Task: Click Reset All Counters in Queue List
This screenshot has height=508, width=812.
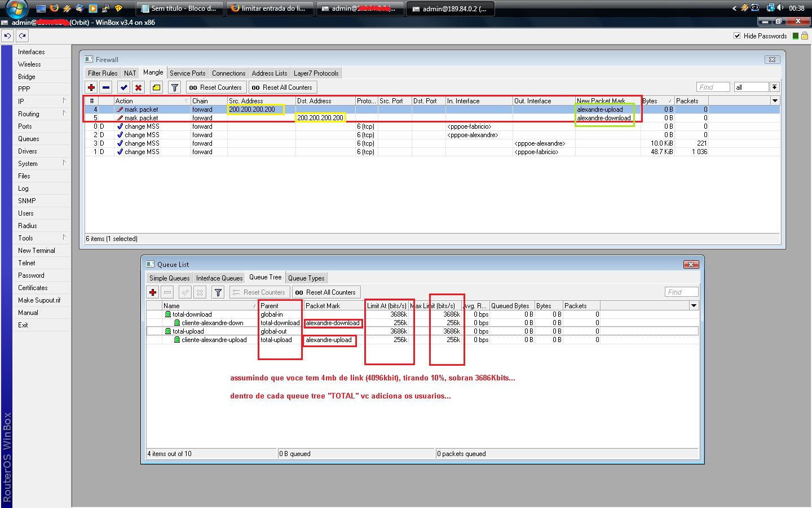Action: pos(325,292)
